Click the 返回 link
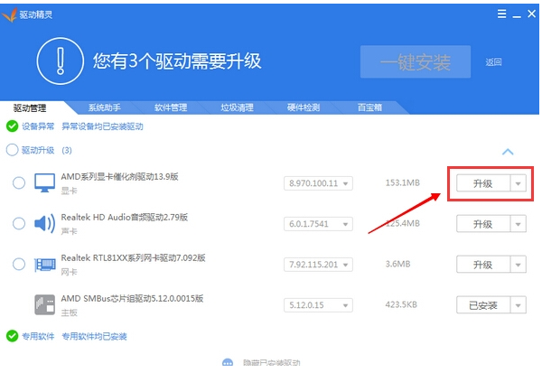 coord(493,62)
